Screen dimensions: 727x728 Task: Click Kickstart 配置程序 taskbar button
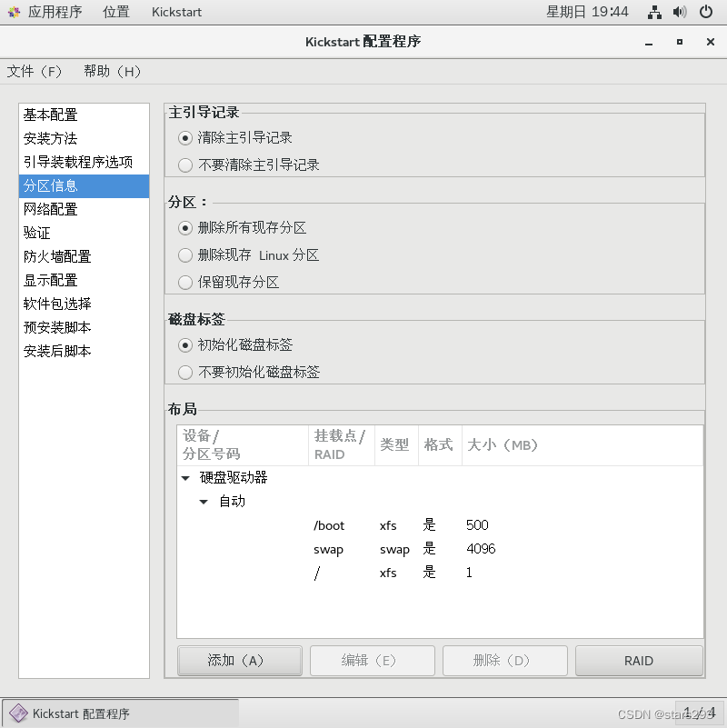(120, 713)
